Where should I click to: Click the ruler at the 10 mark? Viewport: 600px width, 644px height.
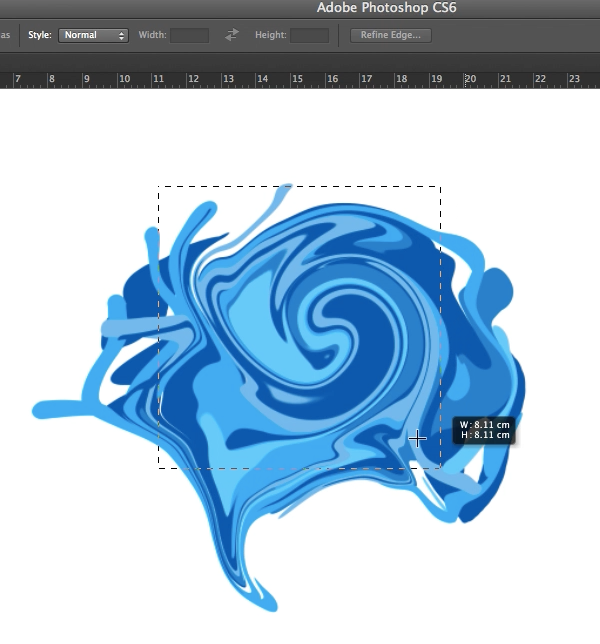[124, 78]
